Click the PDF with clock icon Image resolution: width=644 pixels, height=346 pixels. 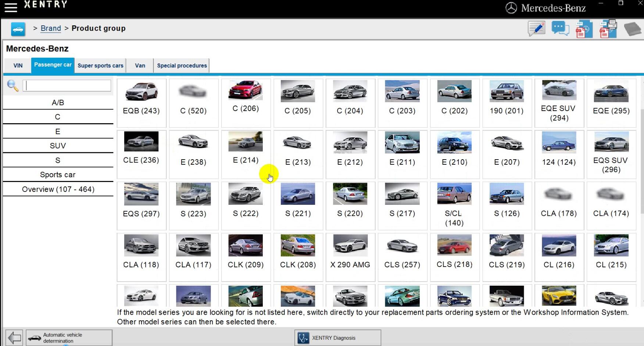tap(584, 29)
